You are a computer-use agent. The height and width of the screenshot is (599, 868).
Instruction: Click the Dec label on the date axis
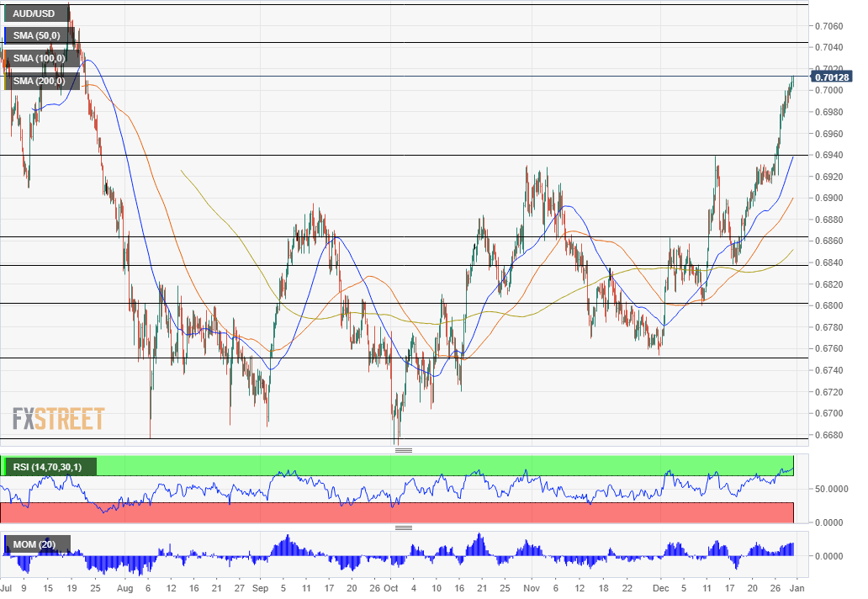(x=661, y=588)
